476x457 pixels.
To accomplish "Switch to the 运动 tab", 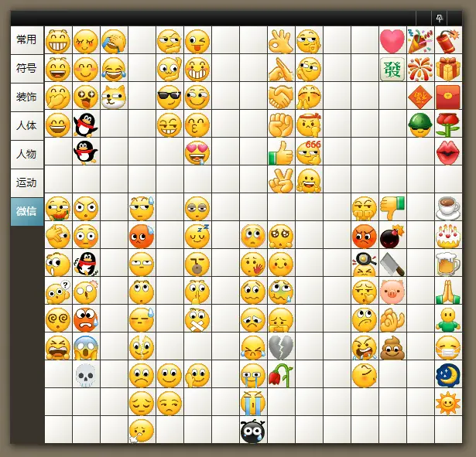I will [27, 182].
